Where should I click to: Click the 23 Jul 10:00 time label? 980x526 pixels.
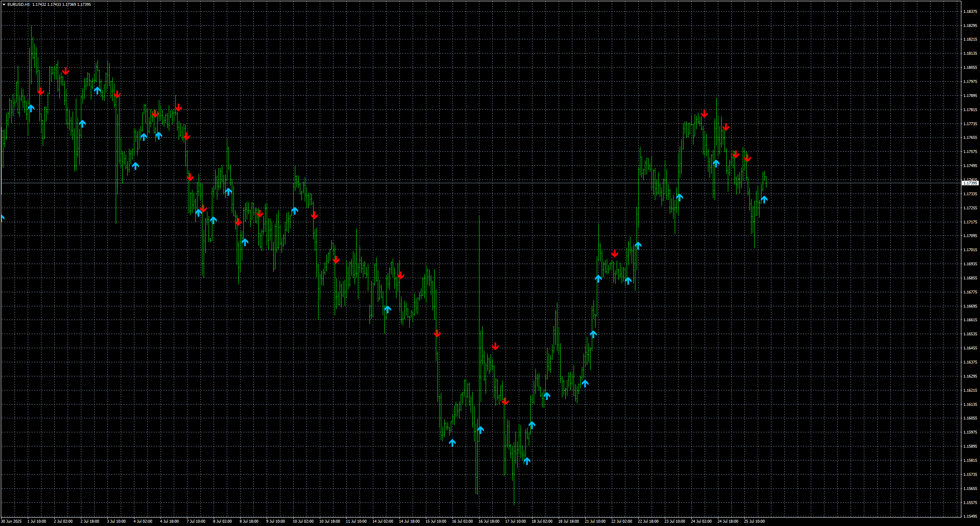point(675,521)
